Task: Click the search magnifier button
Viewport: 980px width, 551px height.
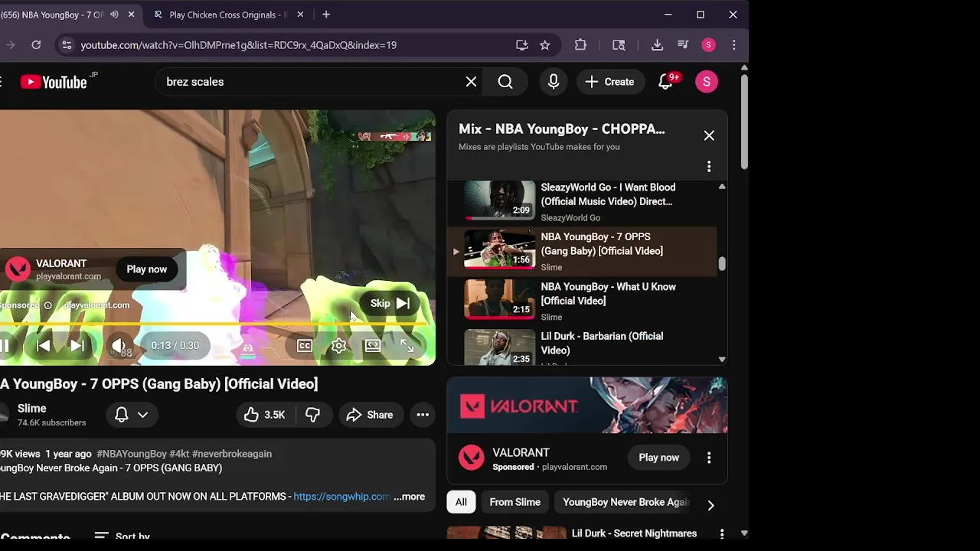Action: coord(505,82)
